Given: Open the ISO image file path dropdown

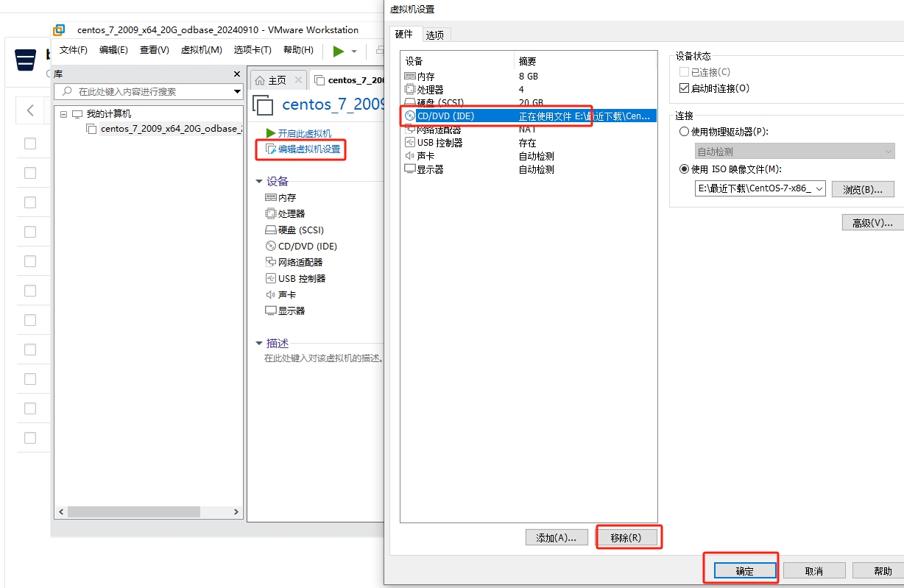Looking at the screenshot, I should pos(820,188).
